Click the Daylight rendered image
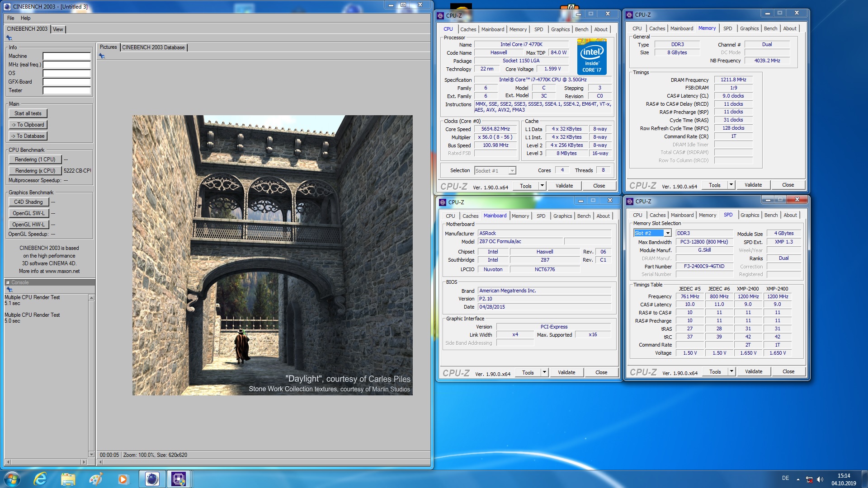 tap(272, 255)
